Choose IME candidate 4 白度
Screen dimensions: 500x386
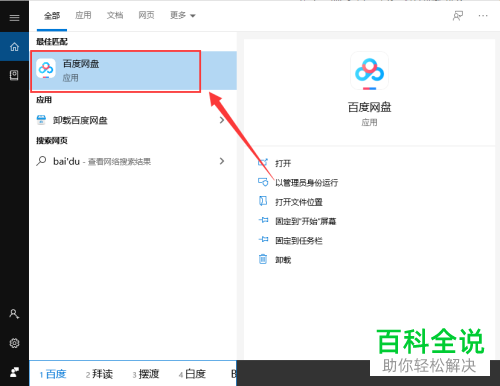pos(192,374)
